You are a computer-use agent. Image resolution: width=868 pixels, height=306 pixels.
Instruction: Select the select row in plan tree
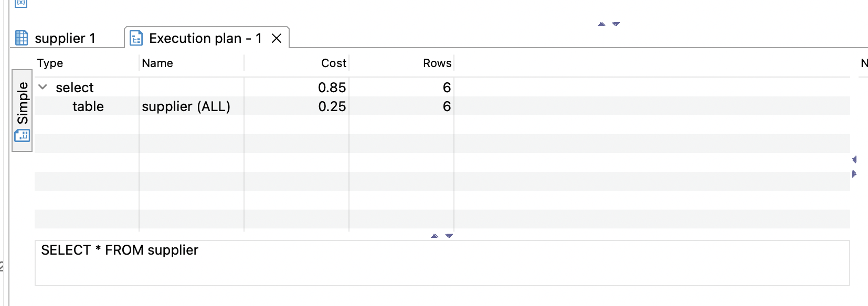75,88
